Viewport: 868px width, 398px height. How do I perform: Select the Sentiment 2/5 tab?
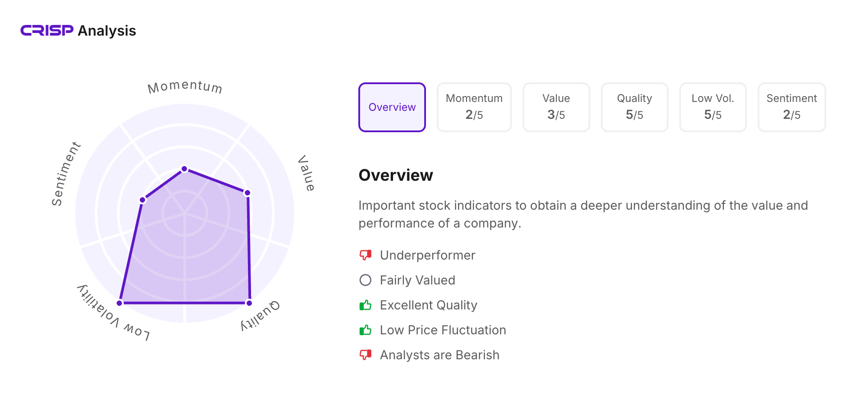(x=791, y=107)
